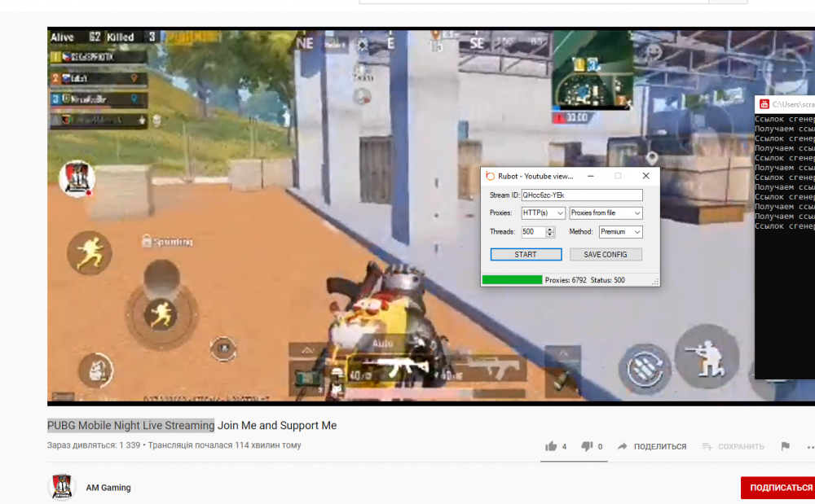Increase Threads with the up arrow
The height and width of the screenshot is (504, 815).
550,229
